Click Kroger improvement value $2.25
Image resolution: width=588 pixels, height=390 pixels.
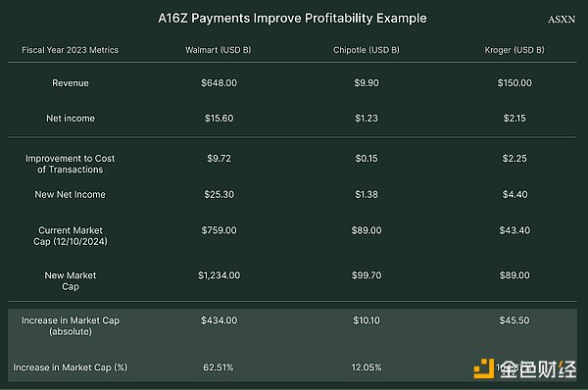pos(514,158)
